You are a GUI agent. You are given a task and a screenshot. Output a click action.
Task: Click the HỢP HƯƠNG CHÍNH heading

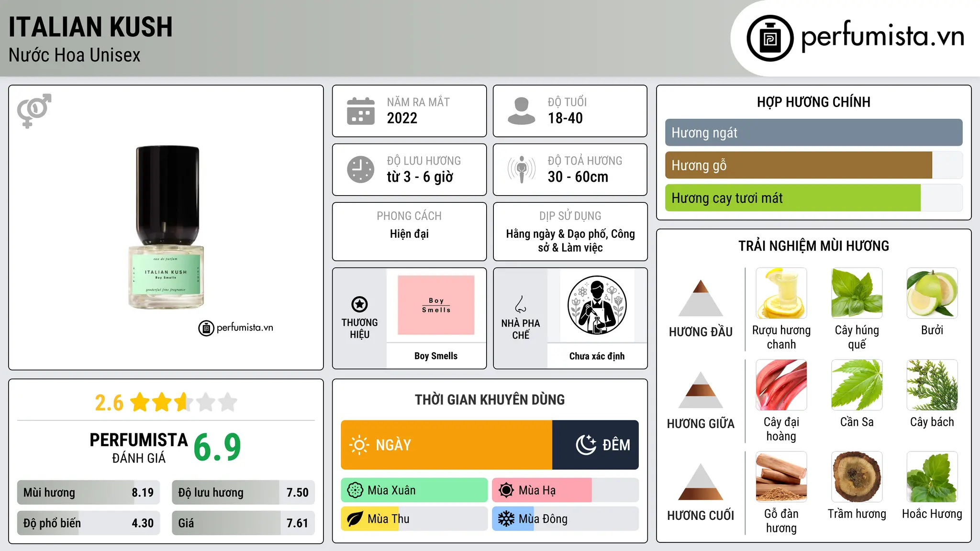pos(813,102)
